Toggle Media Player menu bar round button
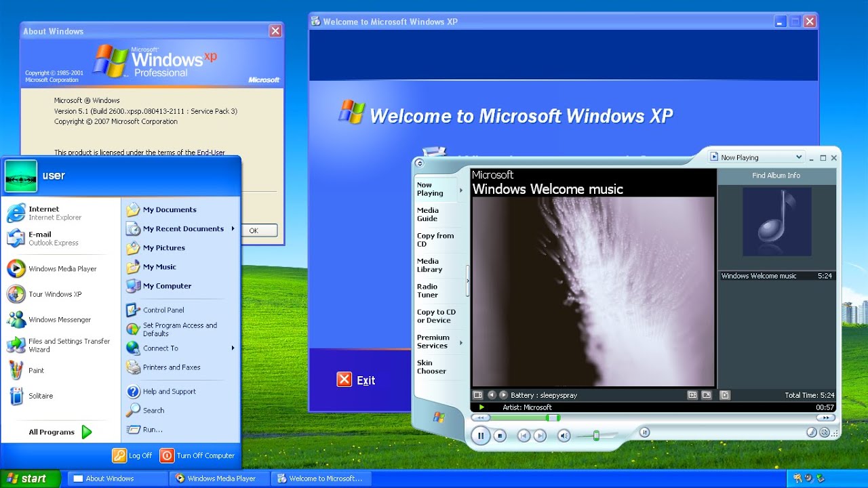Viewport: 868px width, 488px height. [420, 163]
